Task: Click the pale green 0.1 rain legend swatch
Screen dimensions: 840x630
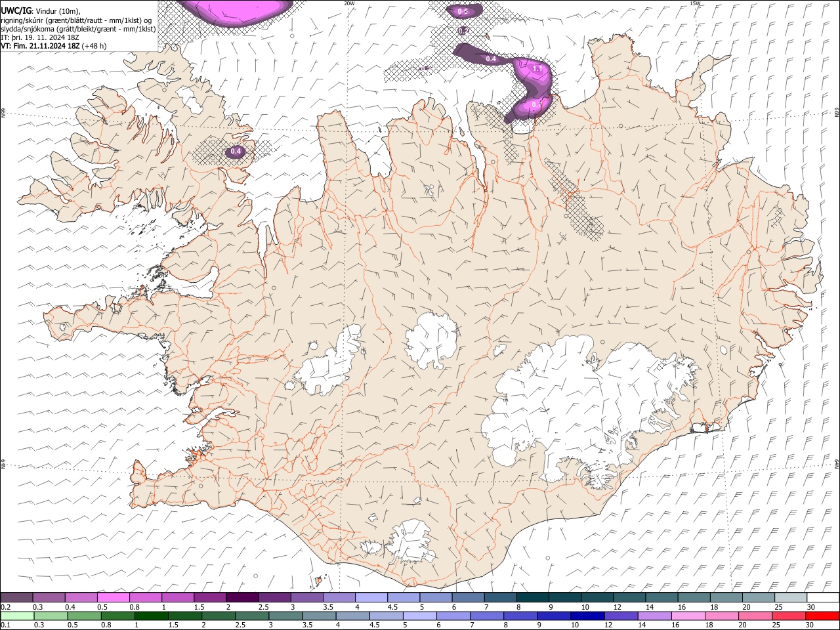Action: (x=18, y=616)
